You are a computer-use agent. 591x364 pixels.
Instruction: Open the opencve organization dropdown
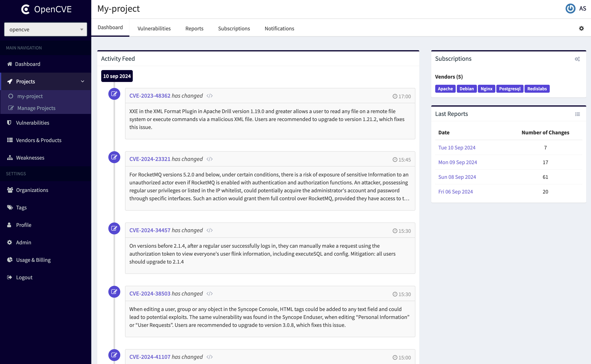point(45,29)
